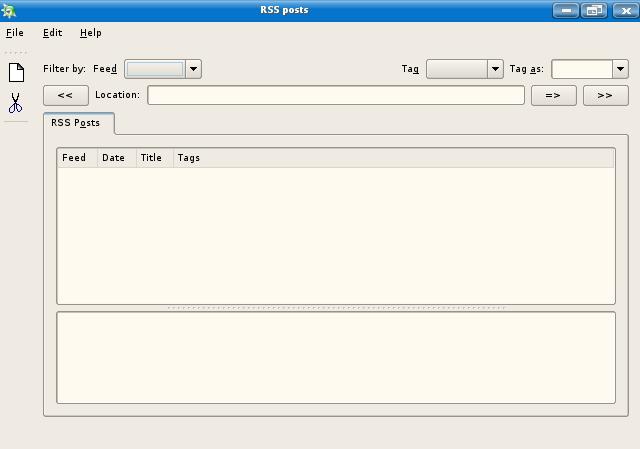Open the Help menu

(91, 33)
